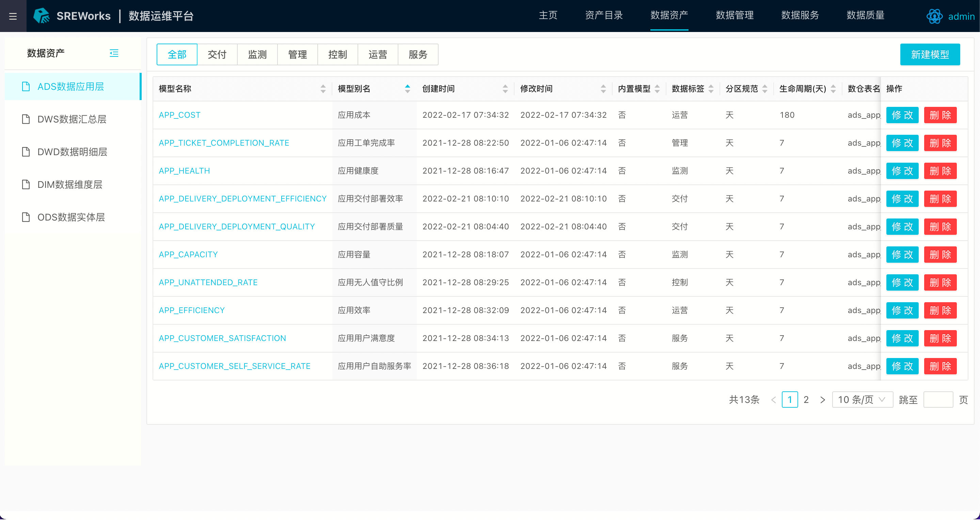
Task: Switch to 数据质量 top navigation tab
Action: tap(865, 16)
